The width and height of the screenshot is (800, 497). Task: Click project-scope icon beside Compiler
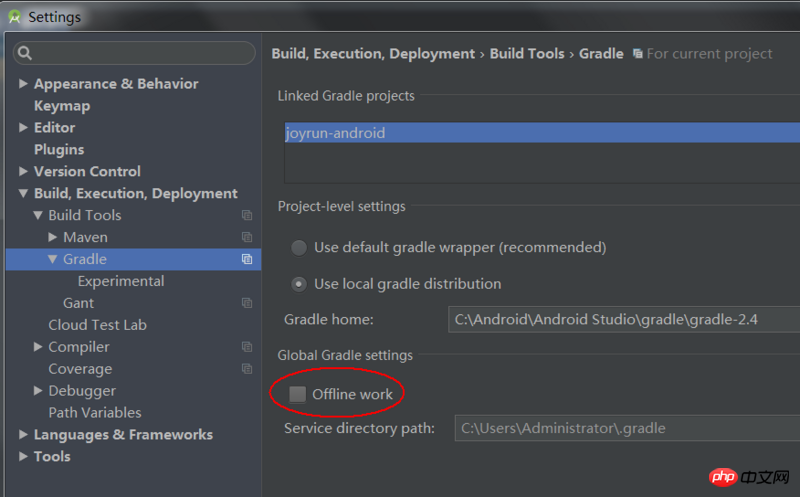247,347
